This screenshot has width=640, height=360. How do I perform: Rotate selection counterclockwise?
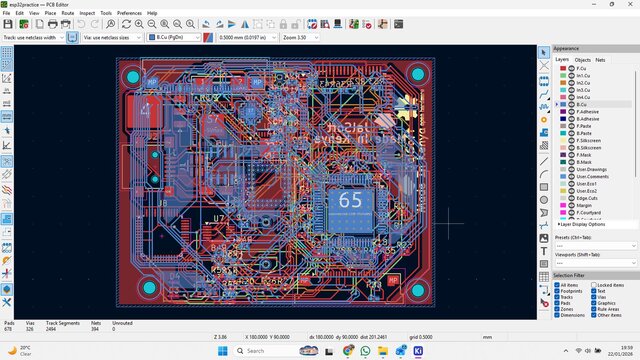click(206, 24)
